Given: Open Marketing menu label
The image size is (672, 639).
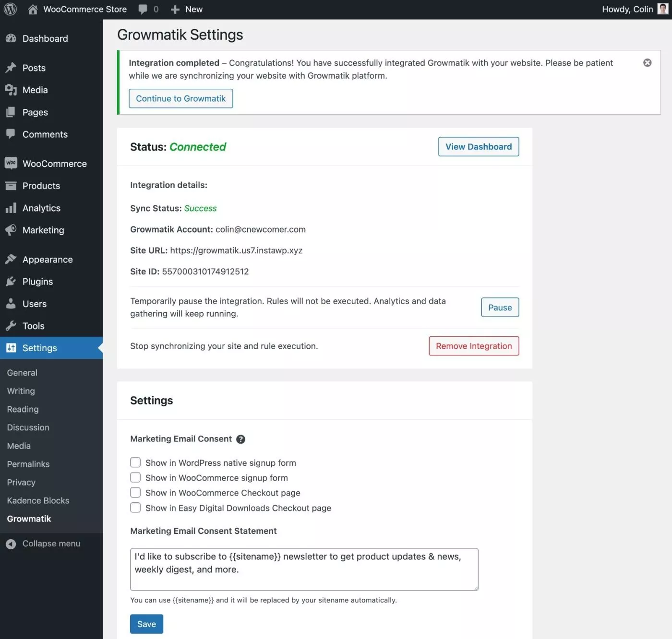Looking at the screenshot, I should point(43,230).
